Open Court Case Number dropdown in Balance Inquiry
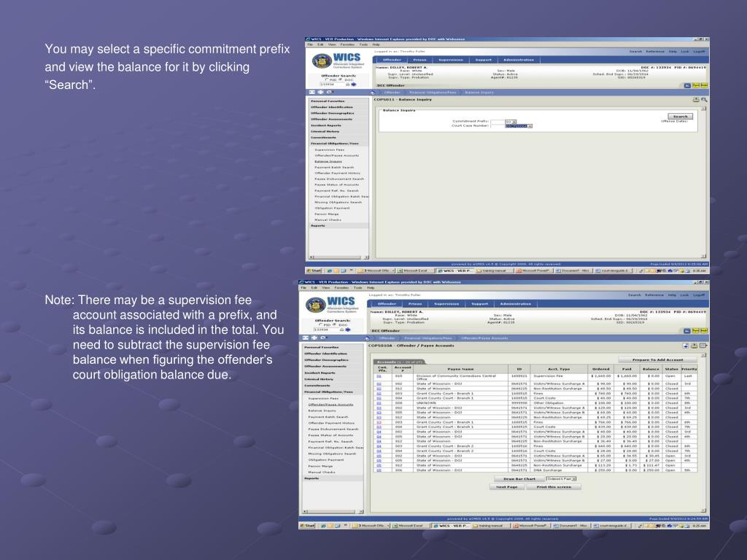 click(x=519, y=126)
